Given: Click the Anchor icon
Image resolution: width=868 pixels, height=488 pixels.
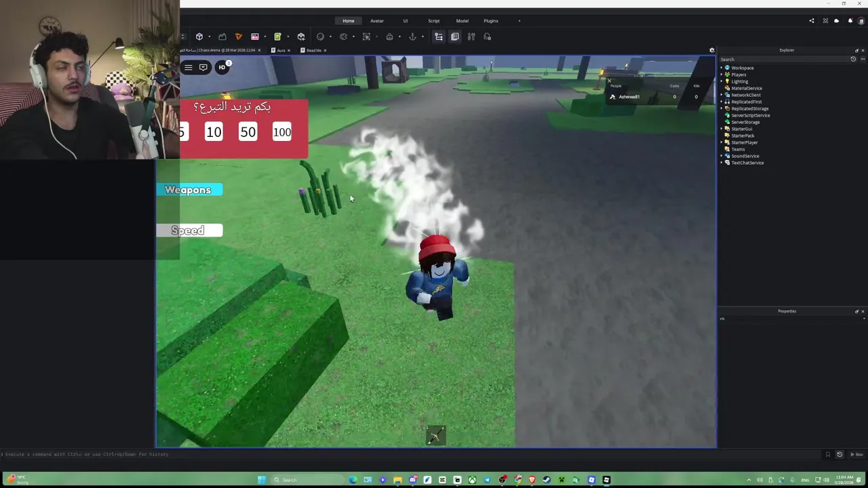Looking at the screenshot, I should coord(412,37).
